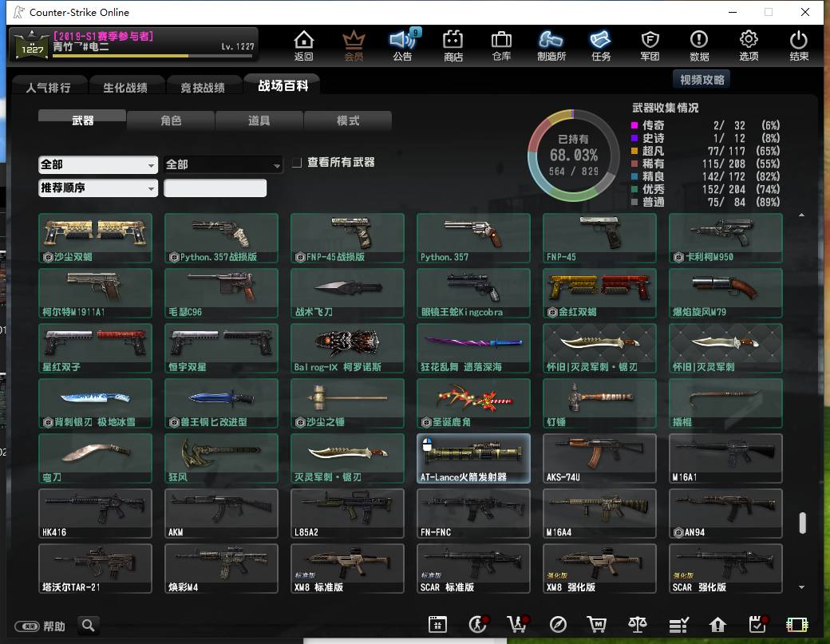Click the weapon list scrollbar thumb
This screenshot has height=644, width=830.
click(803, 523)
